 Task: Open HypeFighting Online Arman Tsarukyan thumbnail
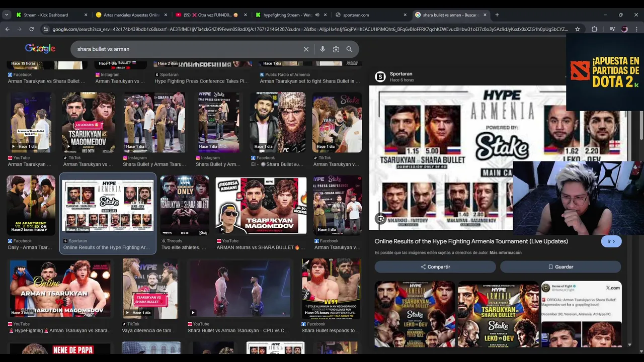60,289
